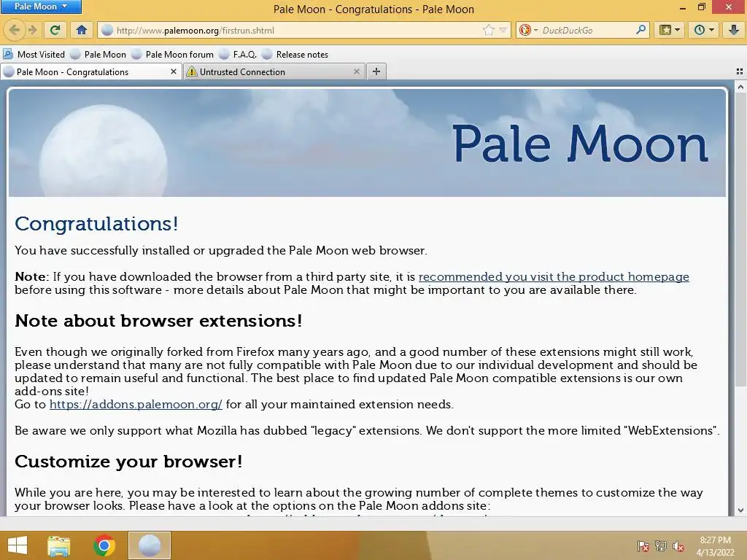Open the tab groups grid icon
Image resolution: width=747 pixels, height=560 pixels.
click(x=740, y=71)
